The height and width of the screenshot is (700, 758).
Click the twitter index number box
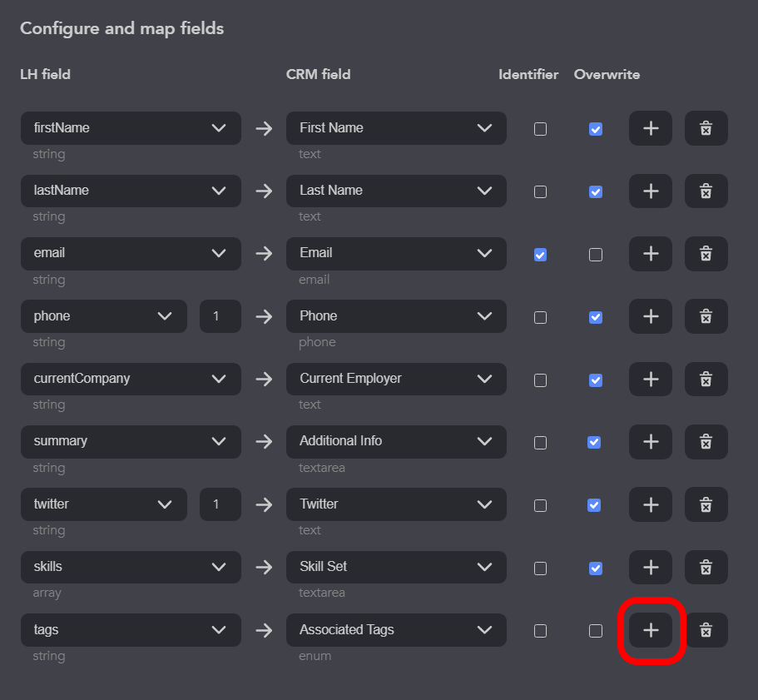tap(220, 504)
